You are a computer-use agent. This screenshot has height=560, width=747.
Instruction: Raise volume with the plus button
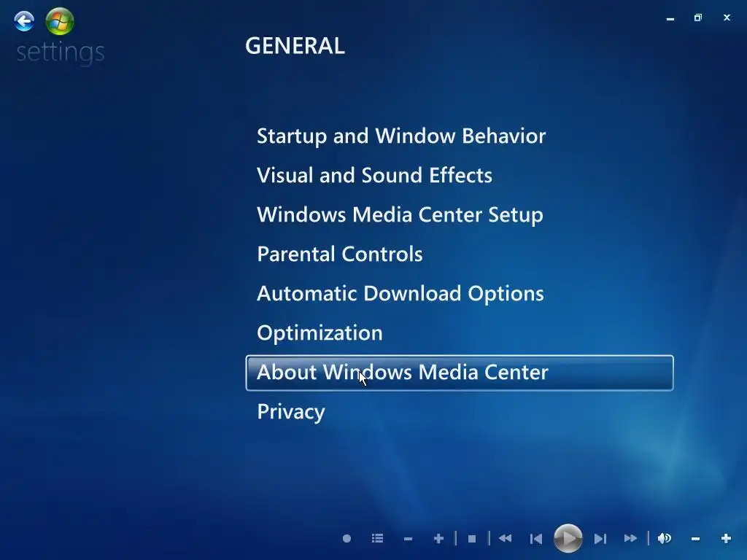coord(726,539)
